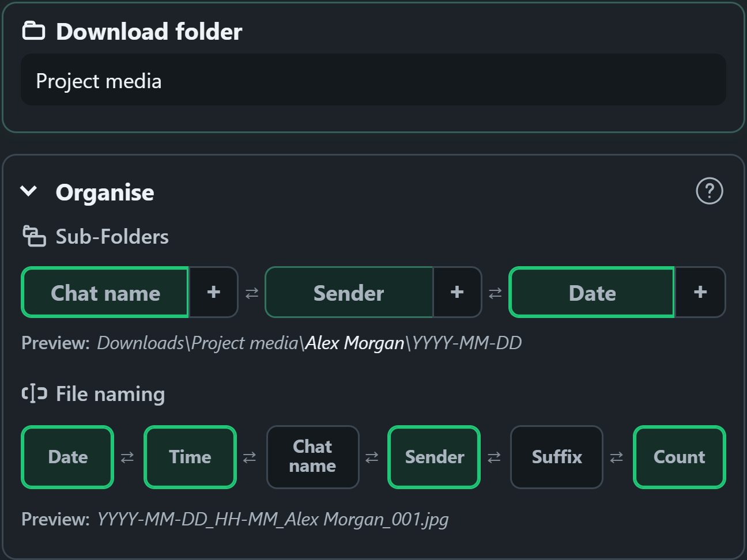Click the Sub-Folders label
Screen dimensions: 747x560
point(112,237)
